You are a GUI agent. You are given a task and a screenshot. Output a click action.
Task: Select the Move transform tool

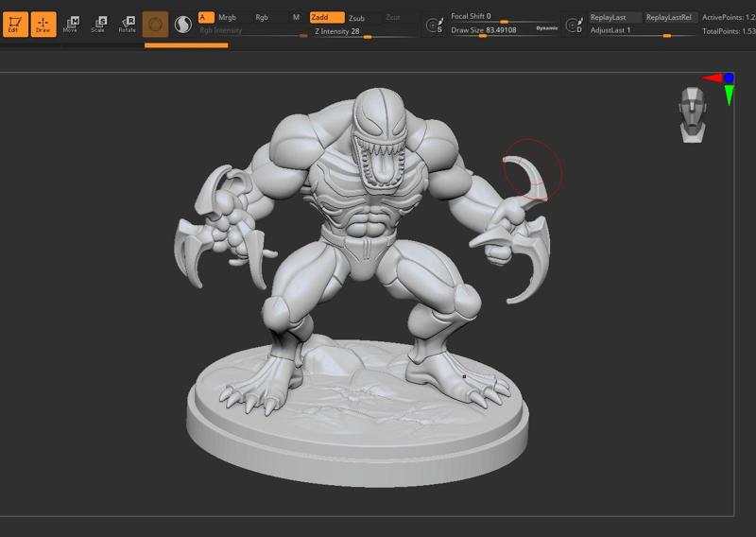click(x=71, y=25)
